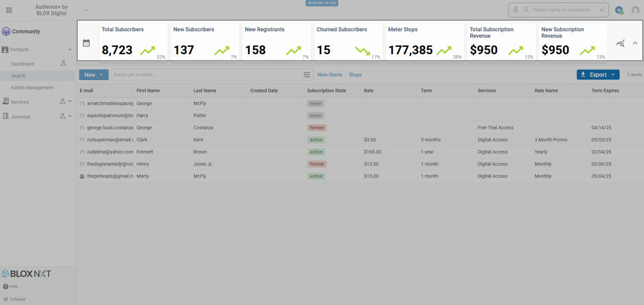Open the chart analysis magnifier icon

click(x=620, y=43)
